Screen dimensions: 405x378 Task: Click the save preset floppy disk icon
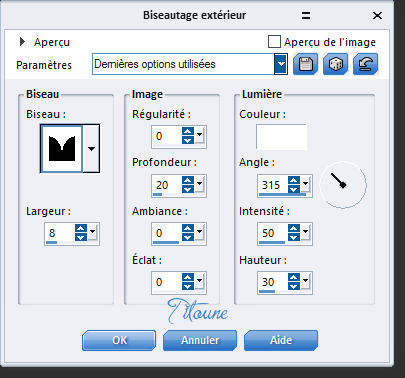click(x=305, y=64)
